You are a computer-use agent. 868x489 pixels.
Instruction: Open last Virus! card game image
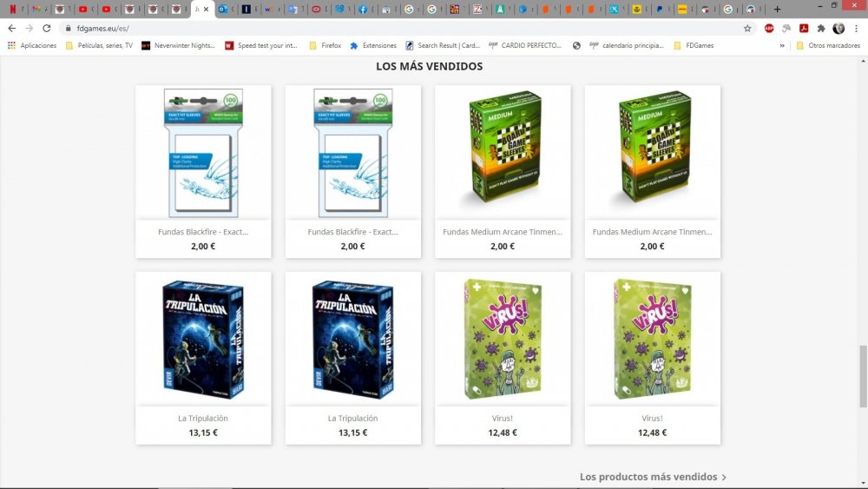(x=652, y=339)
